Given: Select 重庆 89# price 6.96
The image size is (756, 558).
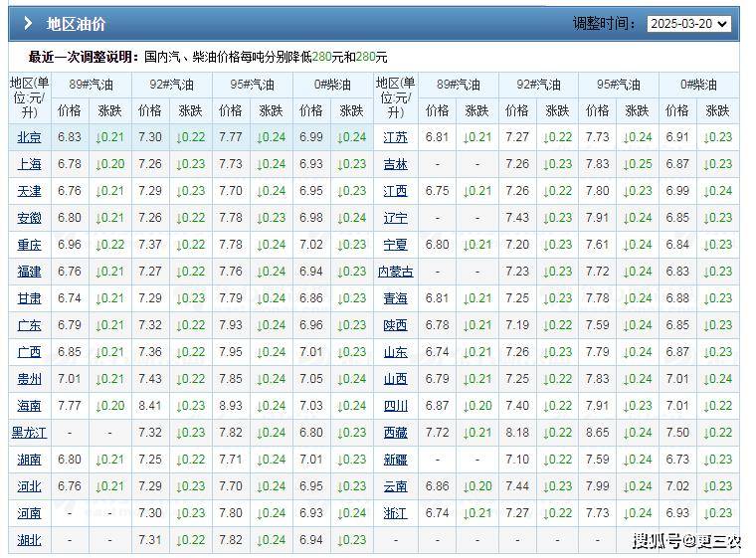Looking at the screenshot, I should point(70,245).
